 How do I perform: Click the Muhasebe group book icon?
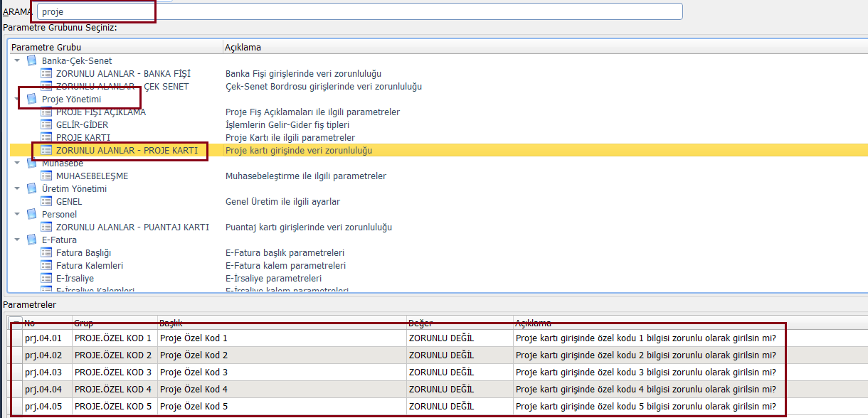pyautogui.click(x=31, y=163)
